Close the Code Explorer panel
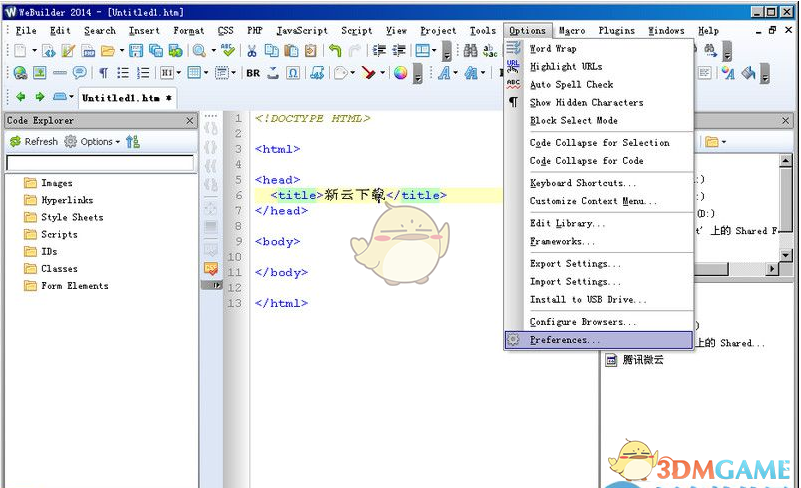Screen dimensions: 801x488 click(190, 121)
